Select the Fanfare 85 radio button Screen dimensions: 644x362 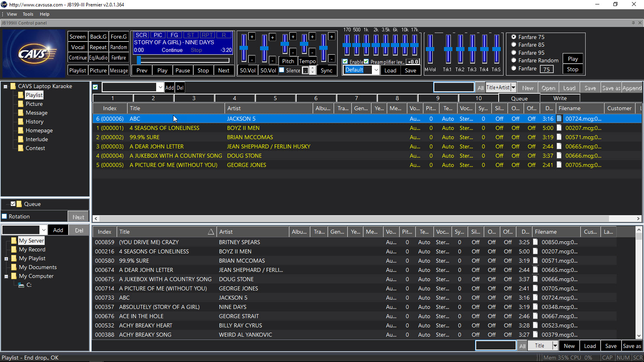(x=514, y=45)
